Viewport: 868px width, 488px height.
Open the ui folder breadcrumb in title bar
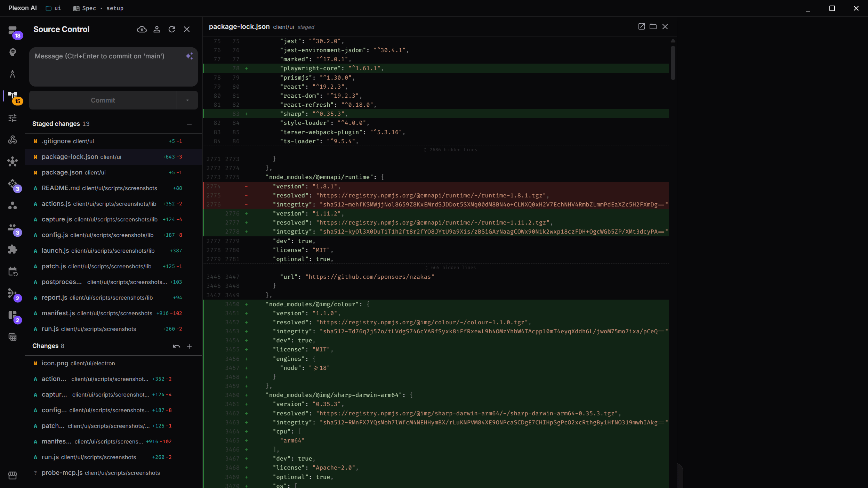tap(54, 8)
